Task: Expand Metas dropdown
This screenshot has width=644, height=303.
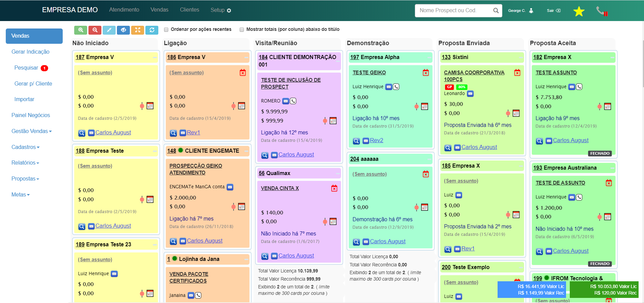Action: point(20,195)
